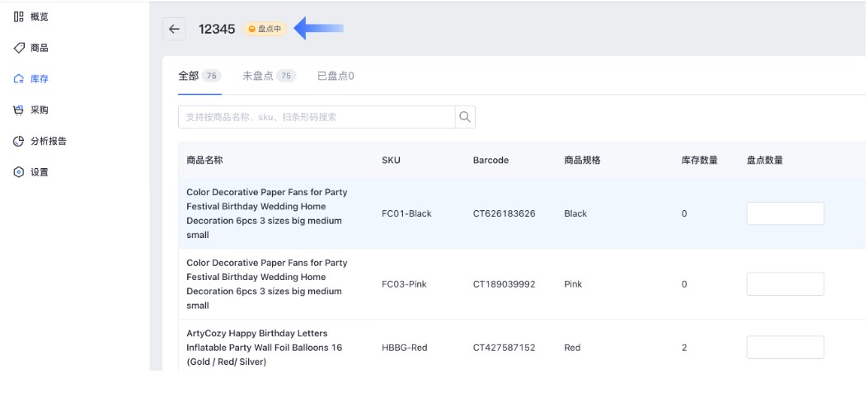The image size is (868, 416).
Task: Click the Purchasing (采购) cart icon
Action: coord(18,110)
